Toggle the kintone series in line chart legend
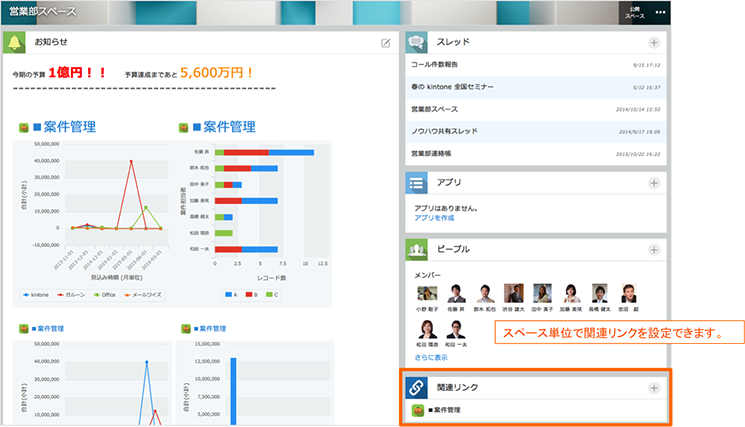This screenshot has width=745, height=427. point(36,295)
